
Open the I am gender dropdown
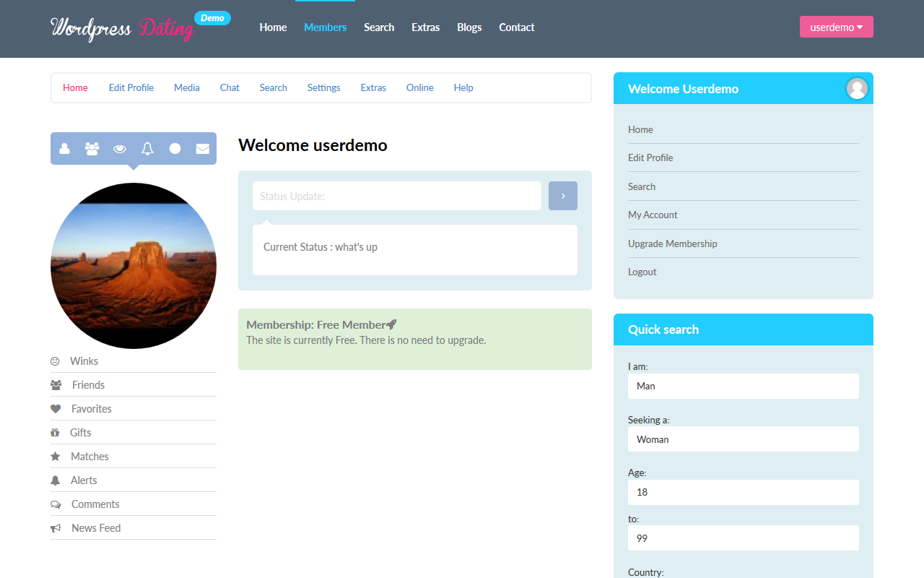(x=744, y=386)
